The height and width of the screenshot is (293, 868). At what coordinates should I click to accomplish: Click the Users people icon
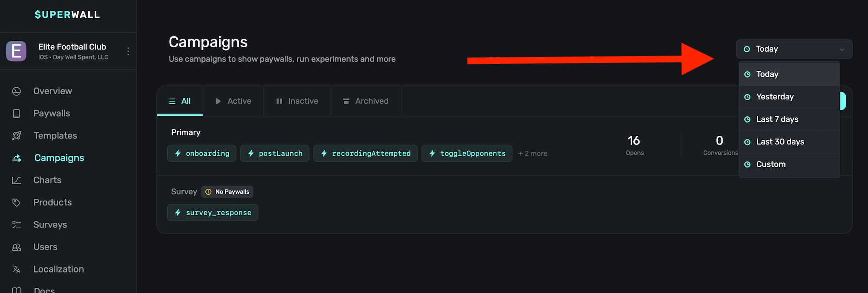[16, 247]
